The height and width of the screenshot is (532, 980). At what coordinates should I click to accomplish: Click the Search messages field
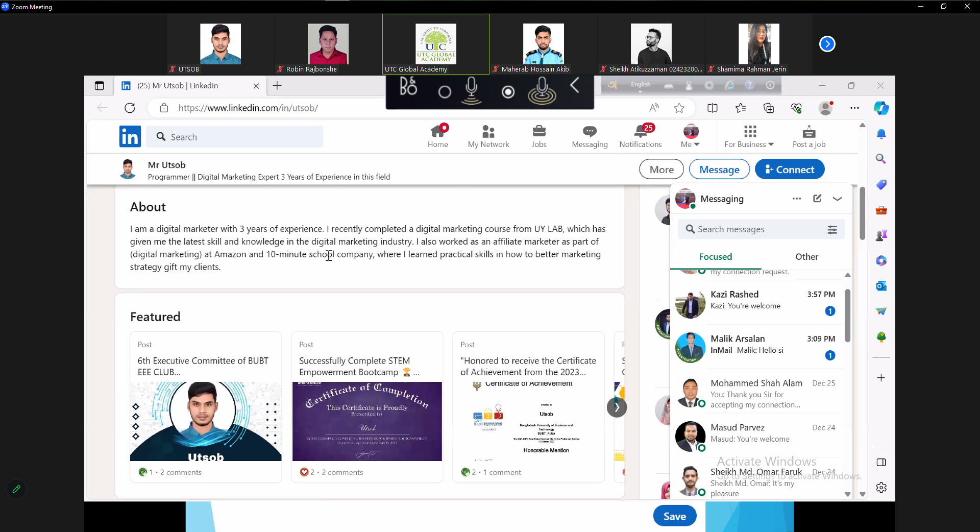[x=755, y=229]
